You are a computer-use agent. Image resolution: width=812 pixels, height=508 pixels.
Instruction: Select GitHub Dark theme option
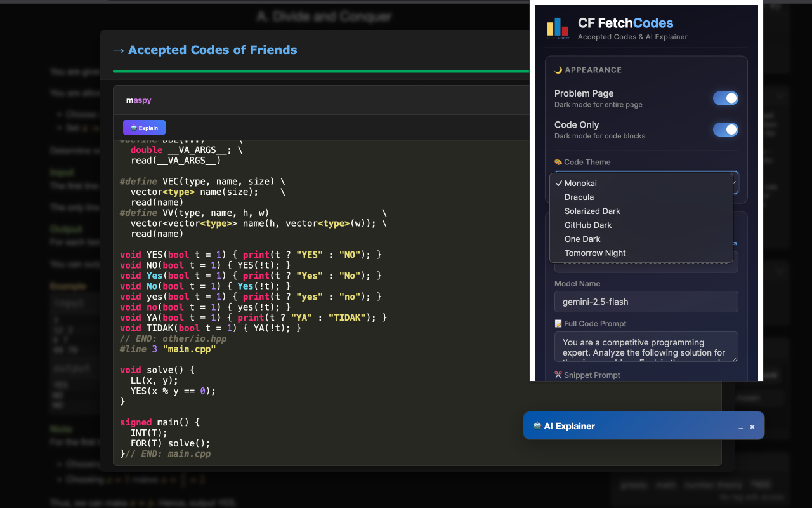pyautogui.click(x=641, y=225)
